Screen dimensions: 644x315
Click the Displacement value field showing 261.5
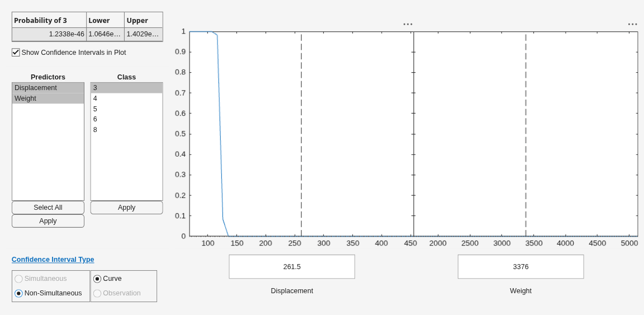pyautogui.click(x=292, y=266)
